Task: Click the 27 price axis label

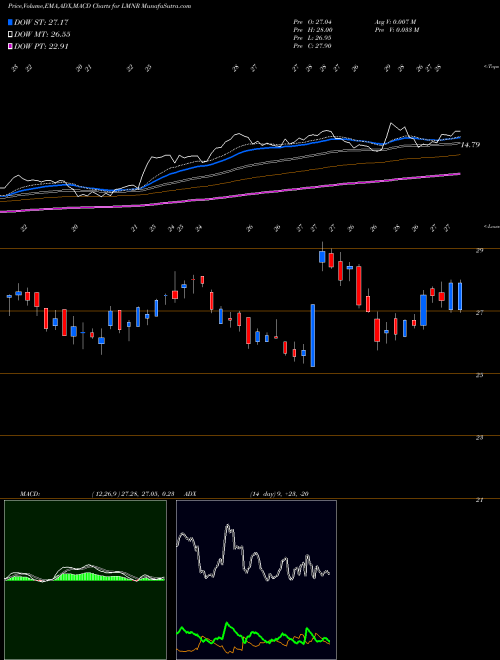Action: [479, 313]
